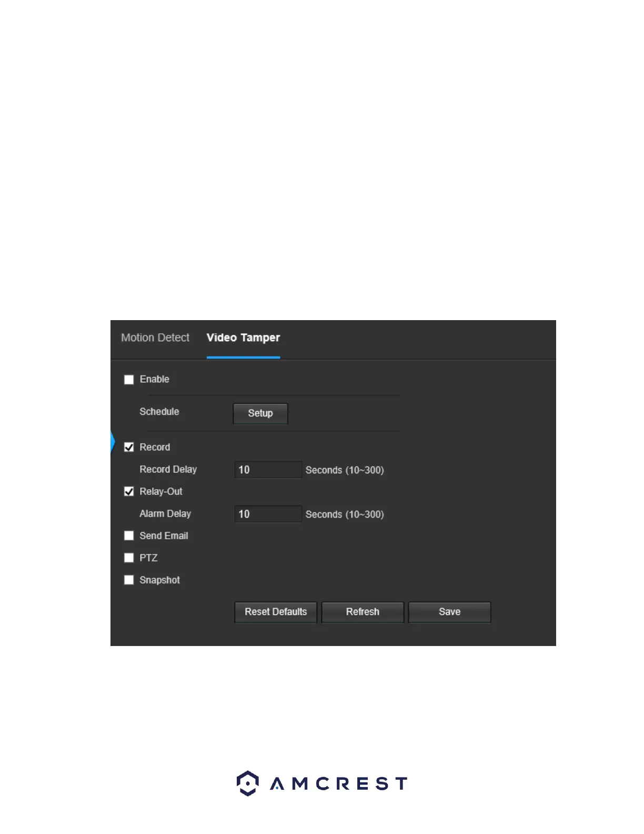Click the Record Delay label
Viewport: 644px width, 834px height.
(x=168, y=469)
